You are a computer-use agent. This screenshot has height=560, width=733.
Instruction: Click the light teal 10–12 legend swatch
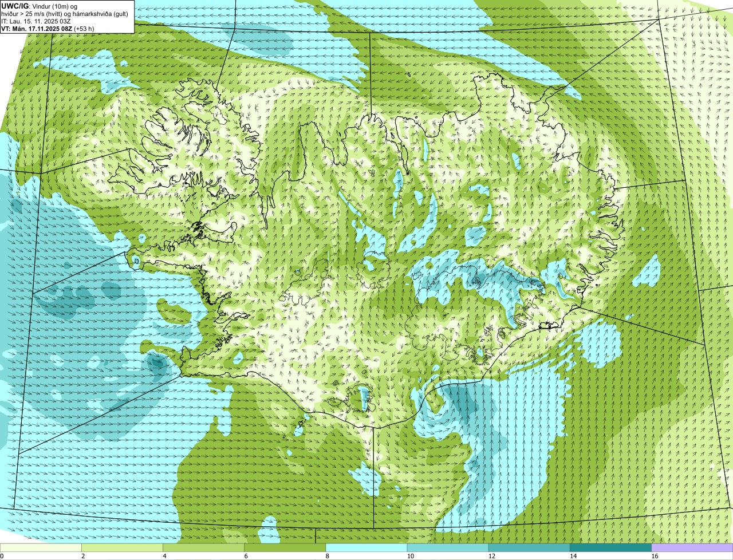click(x=448, y=547)
